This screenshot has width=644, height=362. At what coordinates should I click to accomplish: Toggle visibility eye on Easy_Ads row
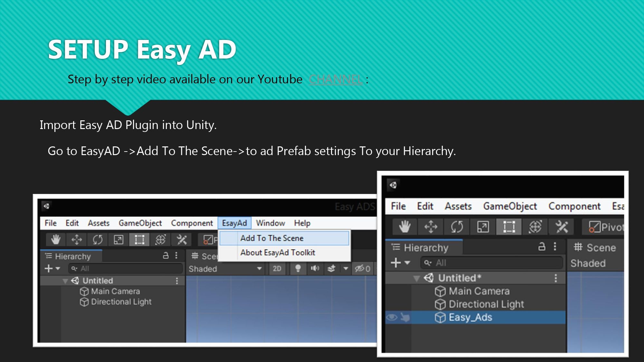pyautogui.click(x=392, y=318)
